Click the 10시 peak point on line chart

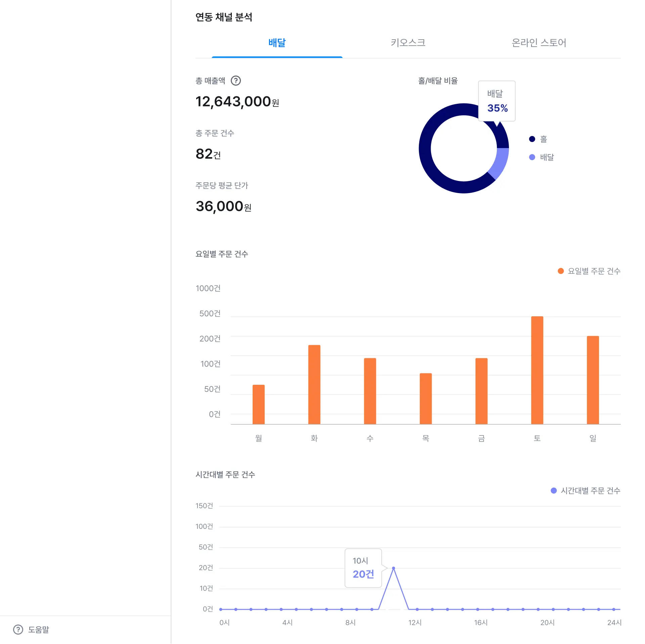393,568
